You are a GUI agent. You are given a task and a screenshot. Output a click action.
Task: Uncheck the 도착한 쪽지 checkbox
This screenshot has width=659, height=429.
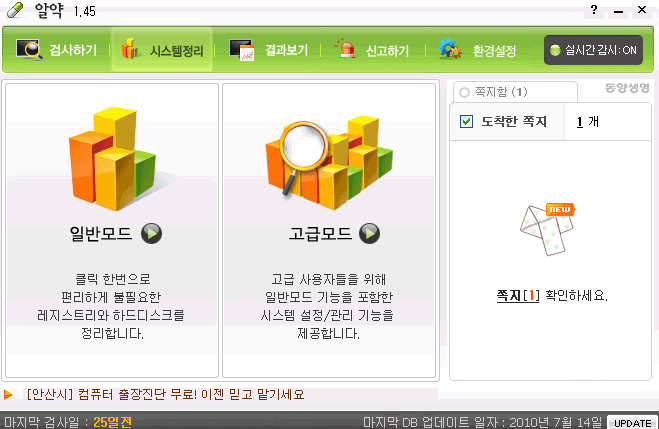(467, 122)
